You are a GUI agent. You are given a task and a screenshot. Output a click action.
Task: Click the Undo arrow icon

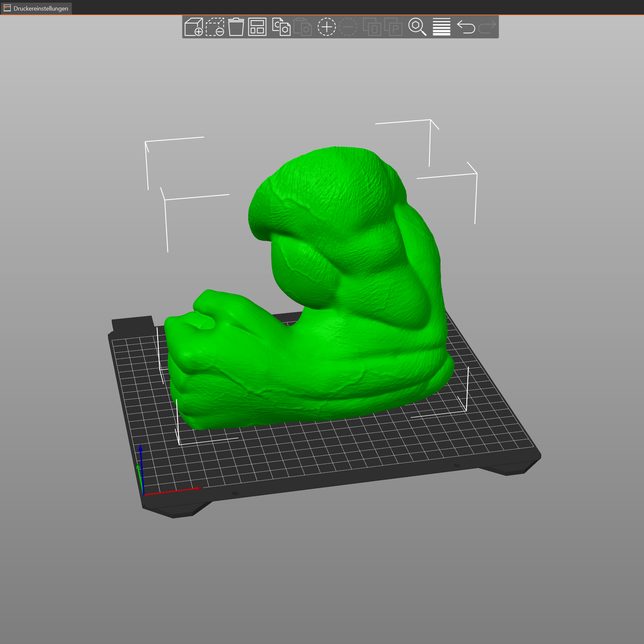coord(466,27)
